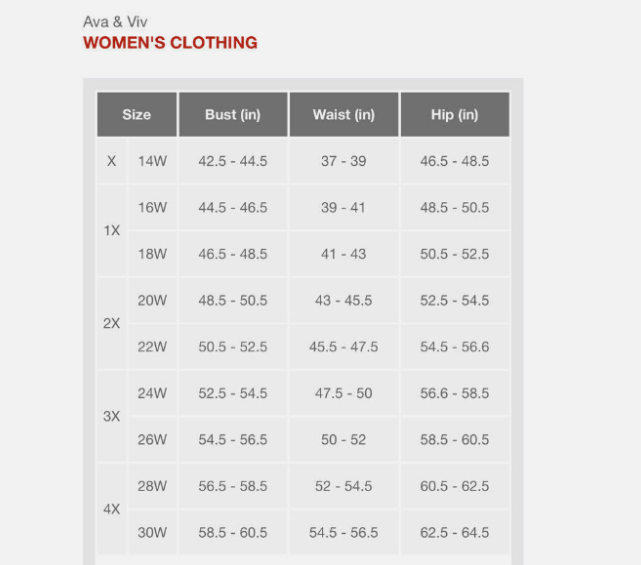This screenshot has width=641, height=565.
Task: Click the bust value 56.5 - 58.5
Action: tap(233, 486)
